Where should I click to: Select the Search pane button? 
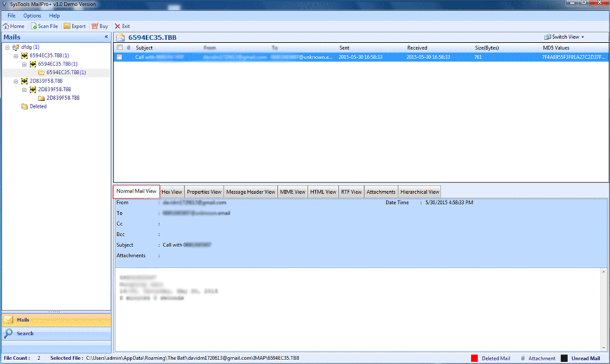click(57, 334)
